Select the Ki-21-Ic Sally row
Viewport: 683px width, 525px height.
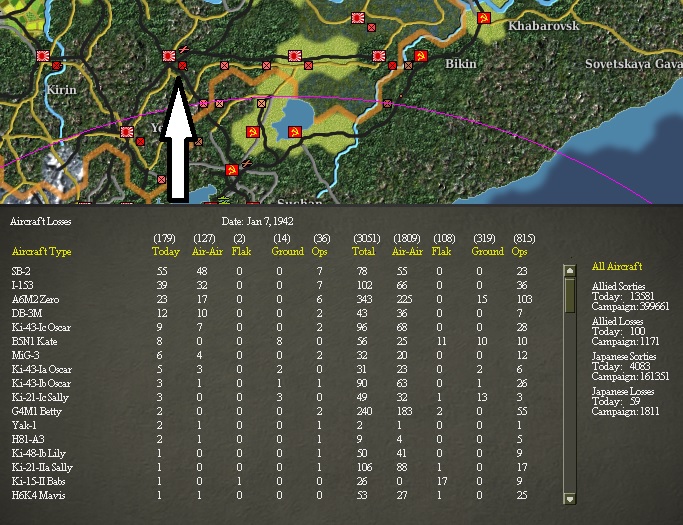tap(270, 397)
